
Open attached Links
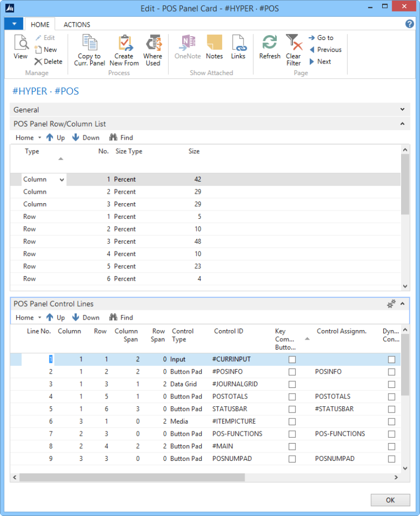point(238,47)
